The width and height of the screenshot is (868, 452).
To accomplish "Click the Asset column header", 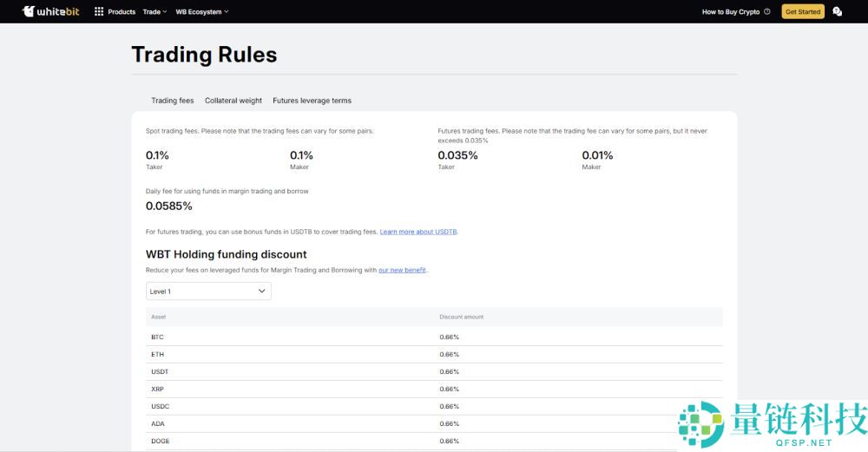I will [x=158, y=317].
